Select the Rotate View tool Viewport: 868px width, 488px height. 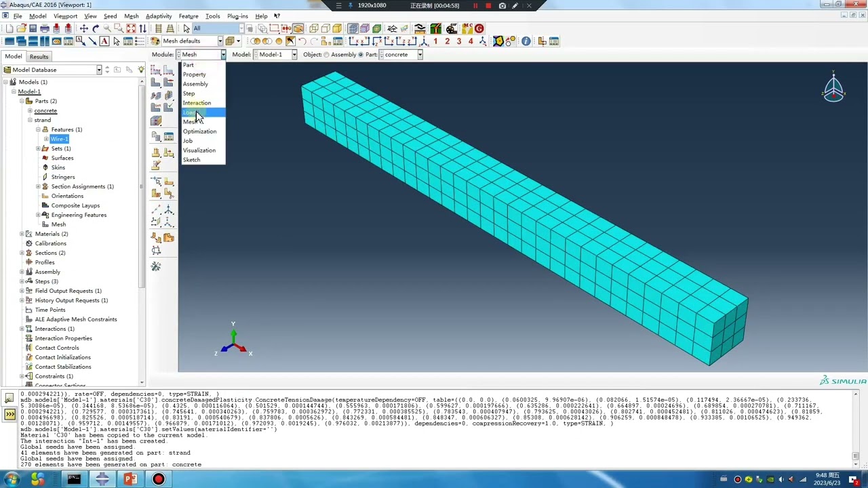(96, 28)
